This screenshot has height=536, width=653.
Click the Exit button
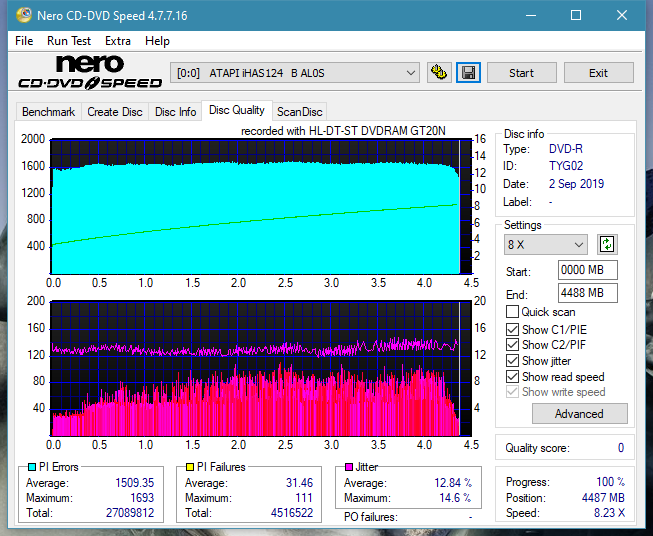pos(598,73)
